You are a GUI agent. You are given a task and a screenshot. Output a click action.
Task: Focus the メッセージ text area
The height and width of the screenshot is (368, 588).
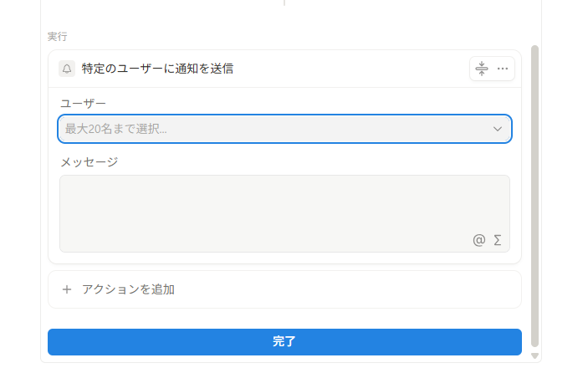284,213
